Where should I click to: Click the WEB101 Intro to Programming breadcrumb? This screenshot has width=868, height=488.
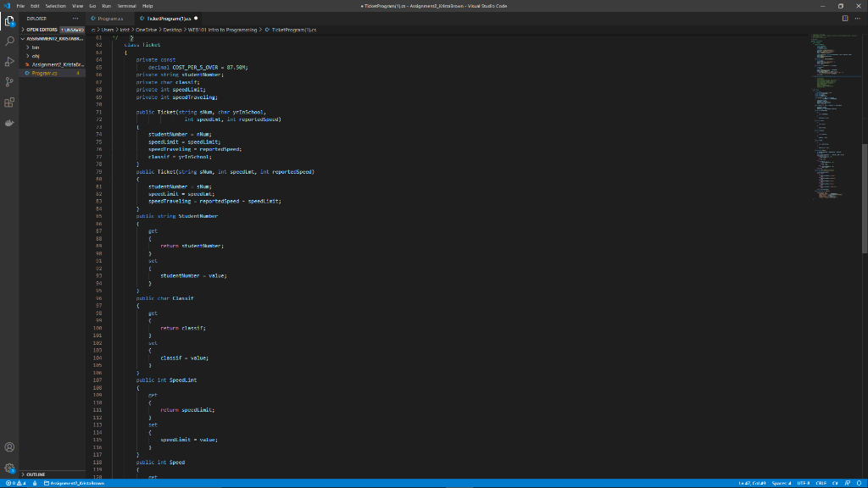[x=223, y=30]
